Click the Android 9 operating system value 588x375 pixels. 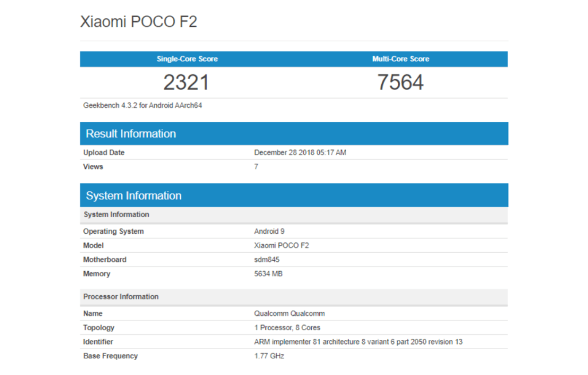(269, 231)
